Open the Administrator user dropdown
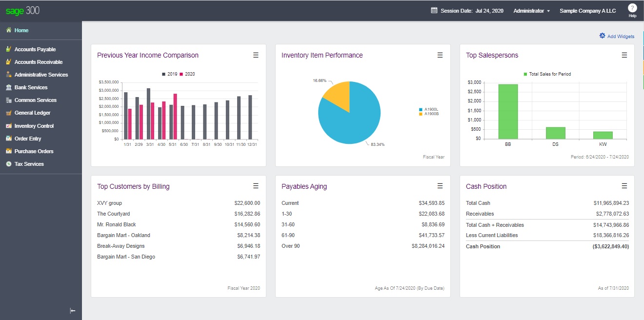This screenshot has height=320, width=644. (x=531, y=11)
